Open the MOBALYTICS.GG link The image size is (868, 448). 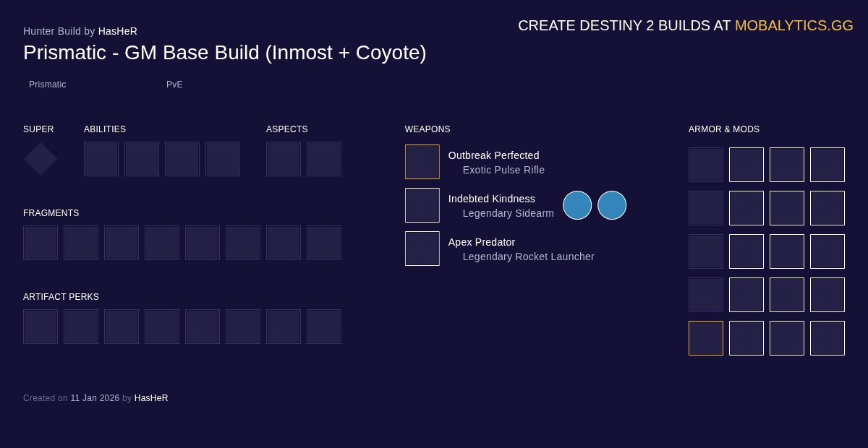tap(794, 25)
